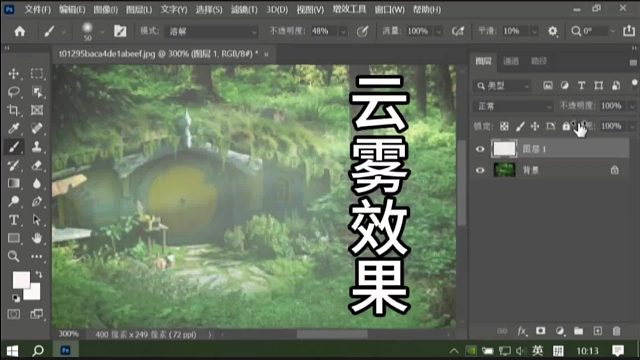This screenshot has height=360, width=640.
Task: Select the Move tool
Action: (13, 73)
